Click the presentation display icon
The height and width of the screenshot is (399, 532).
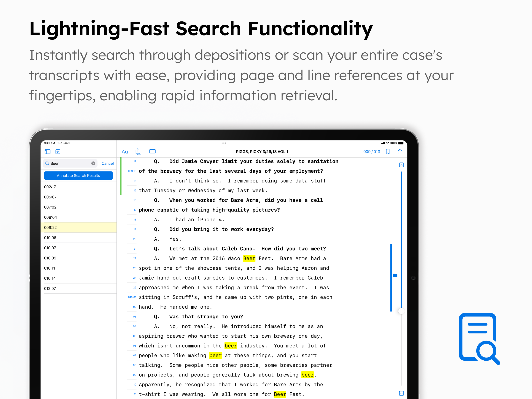click(x=152, y=152)
